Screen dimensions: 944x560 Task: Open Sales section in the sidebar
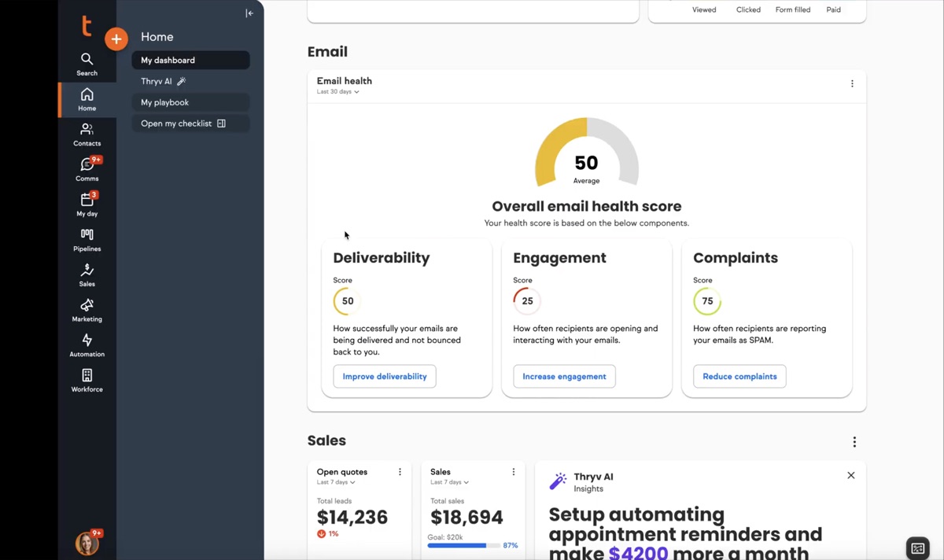tap(87, 274)
